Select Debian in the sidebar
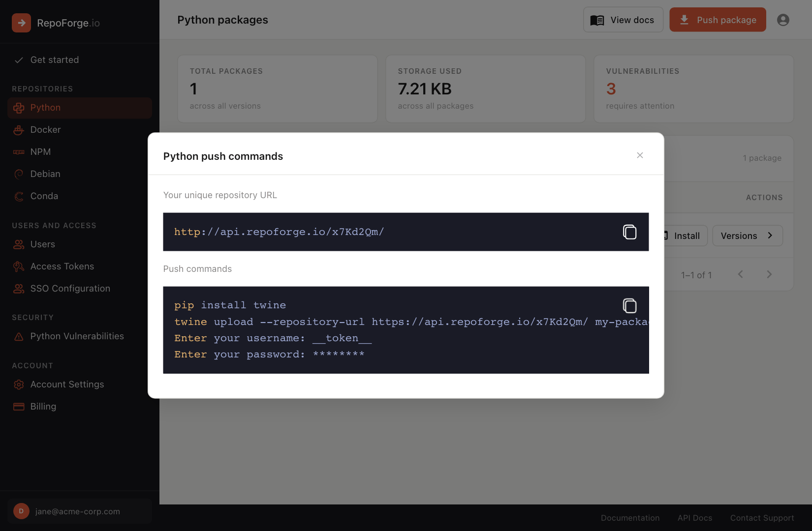812x531 pixels. pos(80,174)
